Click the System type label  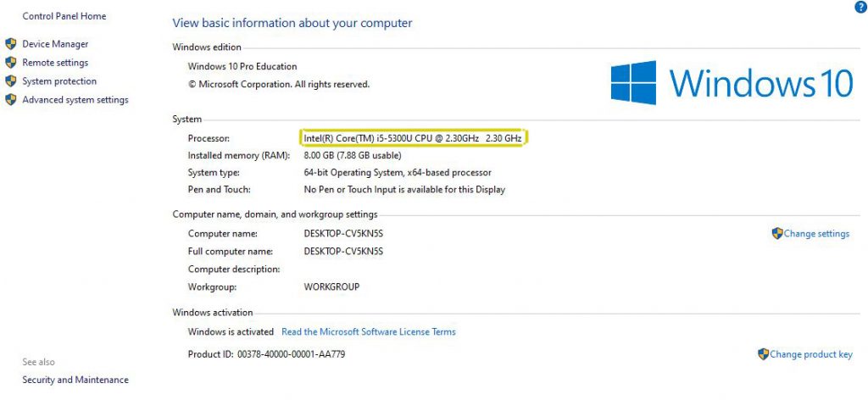[214, 173]
